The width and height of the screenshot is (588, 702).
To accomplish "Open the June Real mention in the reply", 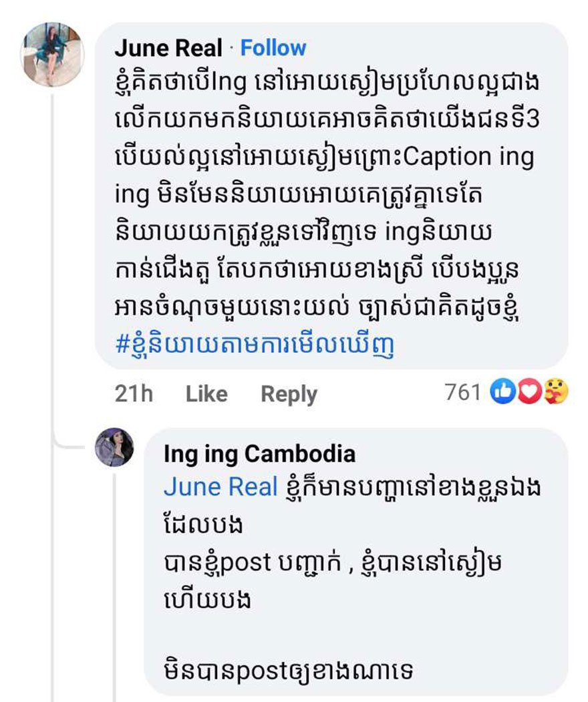I will click(220, 487).
